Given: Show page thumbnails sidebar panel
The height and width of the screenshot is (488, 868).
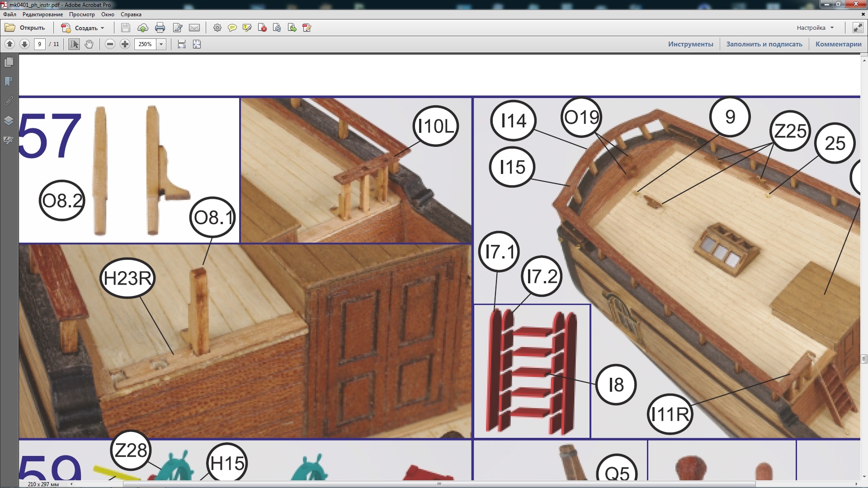Looking at the screenshot, I should click(x=9, y=62).
